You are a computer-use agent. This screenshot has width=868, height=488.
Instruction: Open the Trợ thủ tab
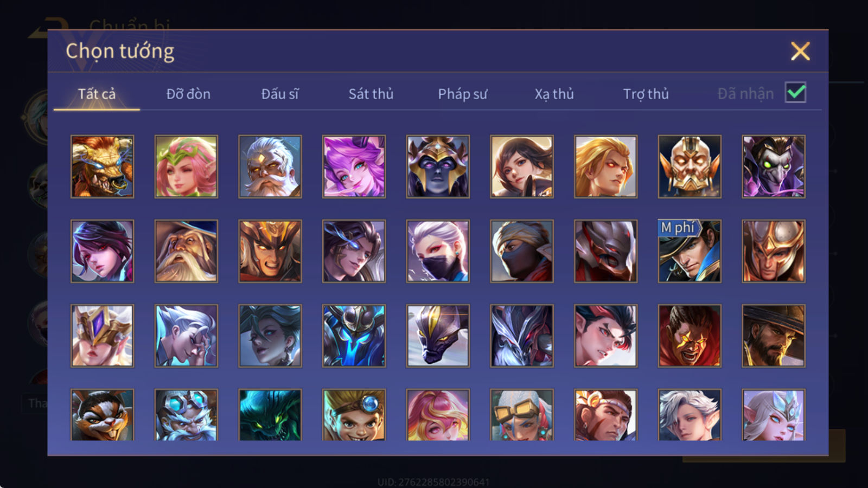tap(646, 94)
